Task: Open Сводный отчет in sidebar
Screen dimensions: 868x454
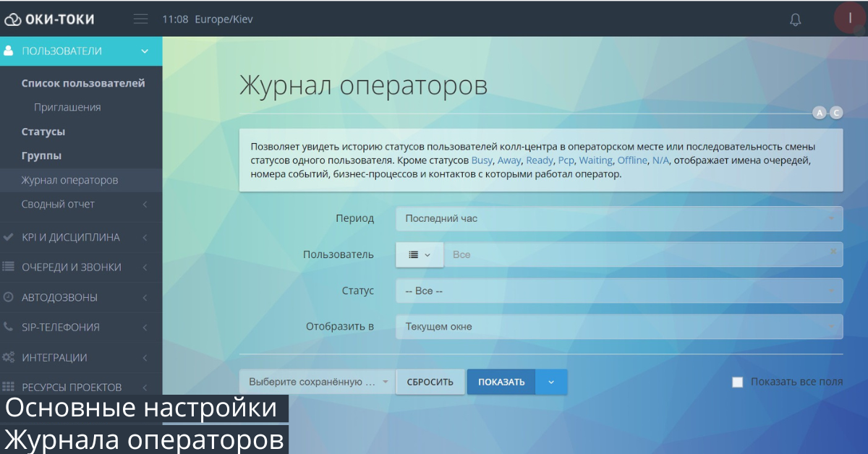Action: (x=58, y=204)
